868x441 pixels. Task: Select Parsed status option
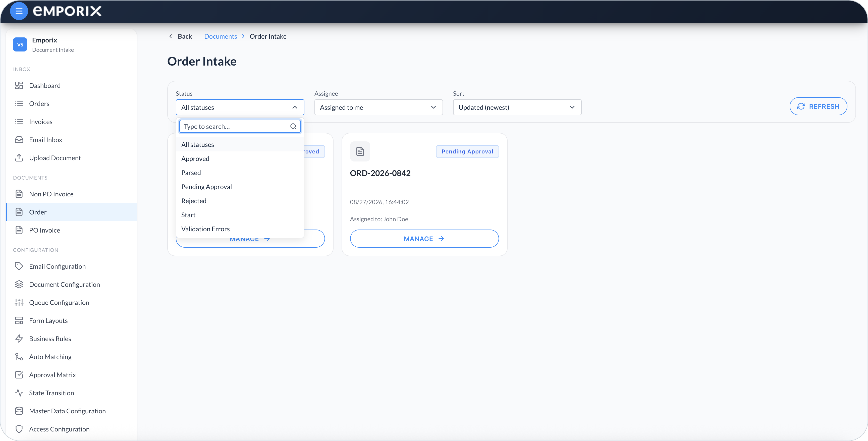click(240, 173)
